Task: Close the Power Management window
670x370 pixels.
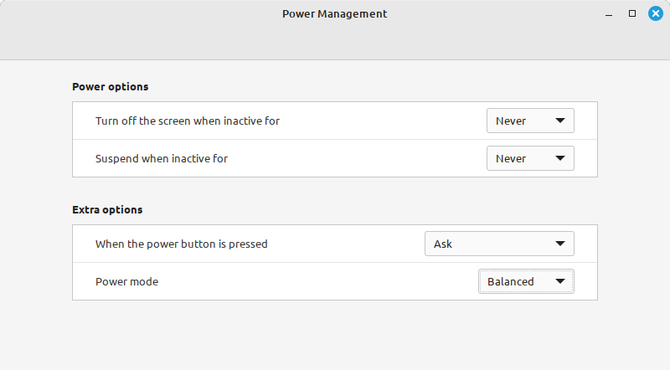Action: pyautogui.click(x=655, y=14)
